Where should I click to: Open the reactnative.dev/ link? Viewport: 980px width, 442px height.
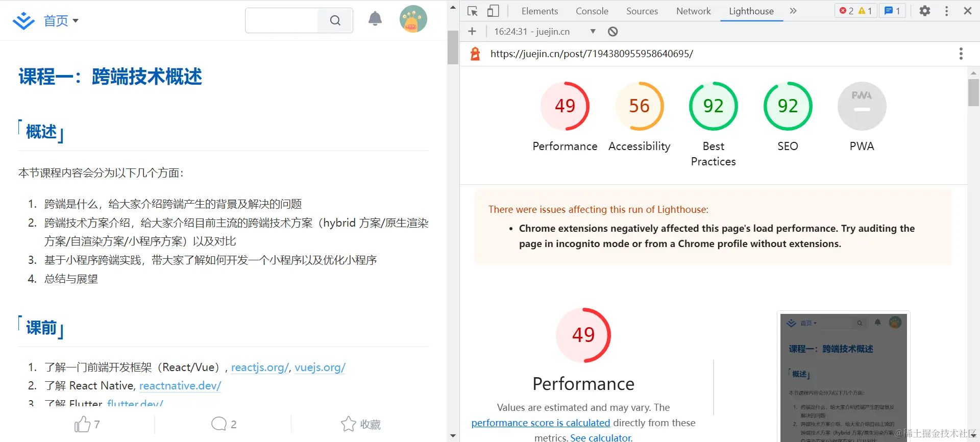pyautogui.click(x=180, y=386)
